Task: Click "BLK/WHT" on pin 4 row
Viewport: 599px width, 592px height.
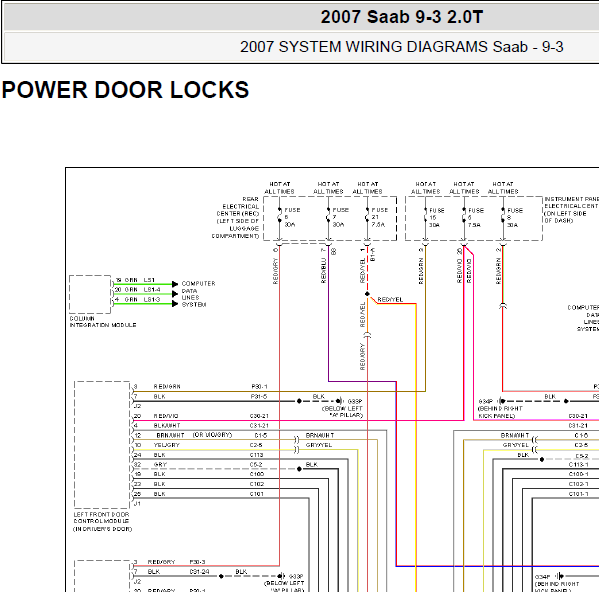Action: point(167,425)
